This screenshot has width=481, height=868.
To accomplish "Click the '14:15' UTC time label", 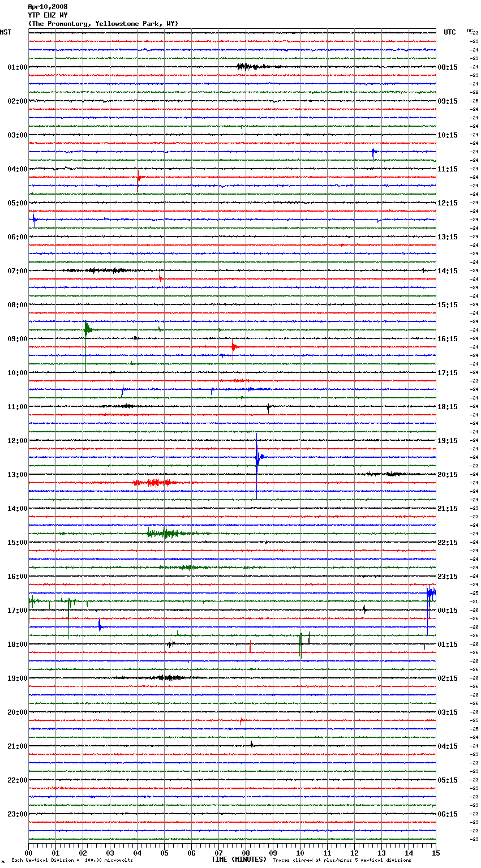I will click(448, 271).
